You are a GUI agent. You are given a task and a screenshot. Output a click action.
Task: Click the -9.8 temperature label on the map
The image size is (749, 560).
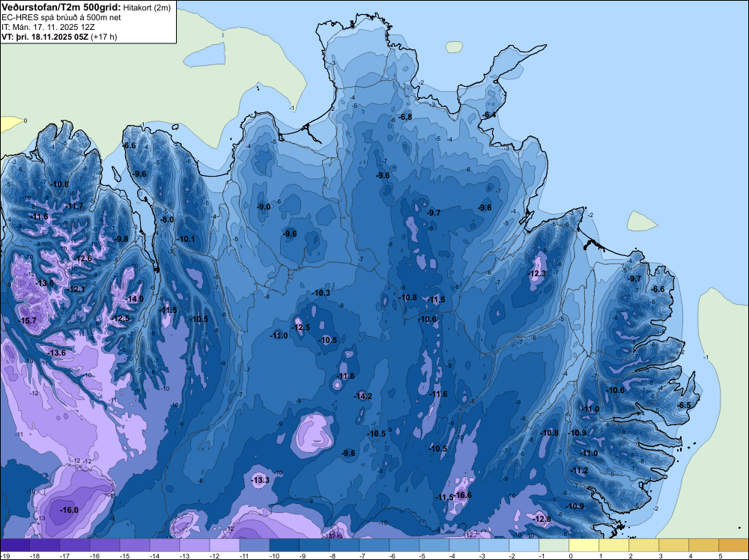(121, 239)
